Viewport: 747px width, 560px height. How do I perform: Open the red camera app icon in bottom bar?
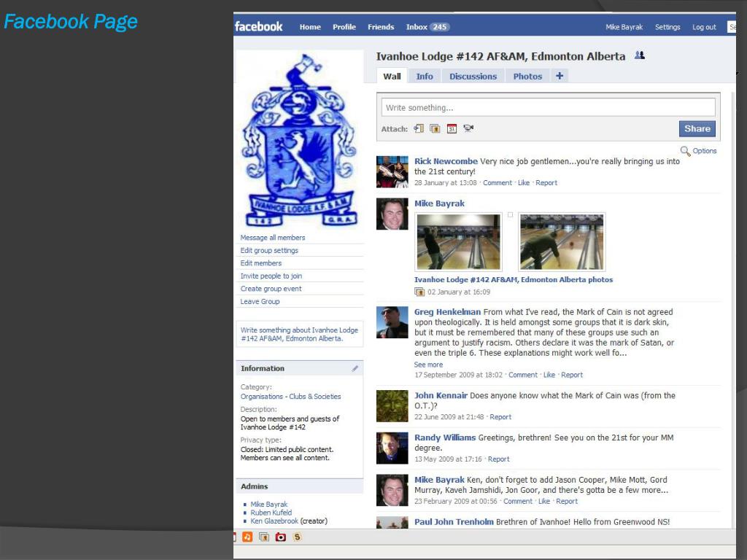point(281,537)
